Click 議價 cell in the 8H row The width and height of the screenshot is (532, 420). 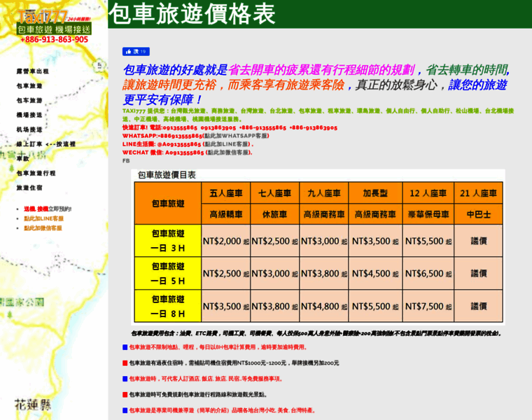click(478, 306)
